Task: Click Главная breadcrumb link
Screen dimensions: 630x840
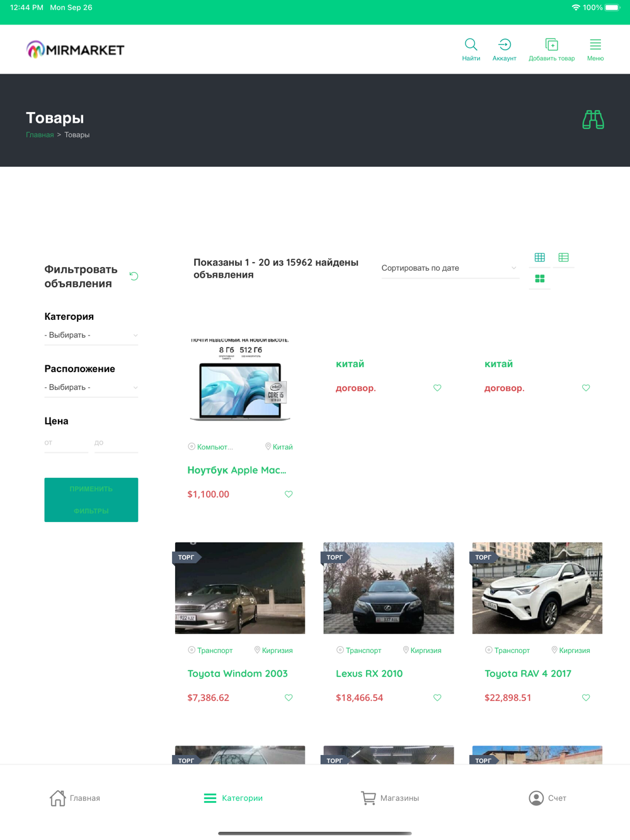Action: pos(40,135)
